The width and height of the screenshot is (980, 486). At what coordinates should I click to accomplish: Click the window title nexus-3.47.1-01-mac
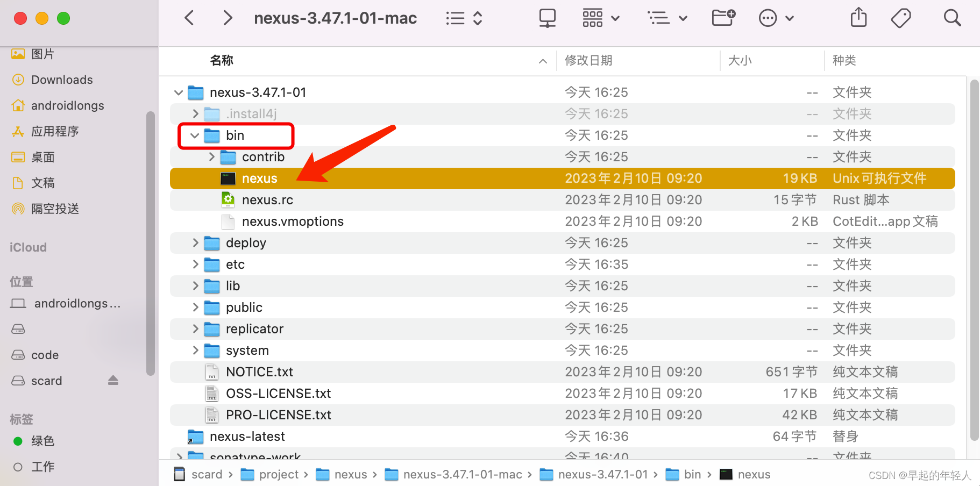[335, 18]
